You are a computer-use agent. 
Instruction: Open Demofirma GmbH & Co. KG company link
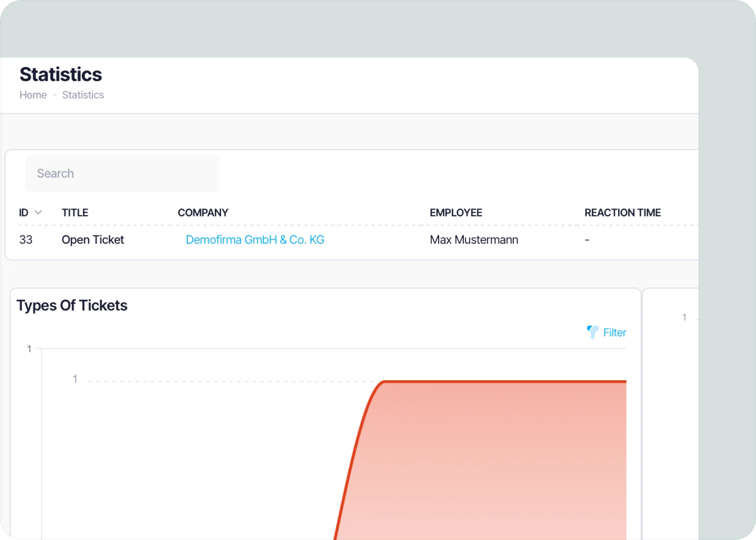pyautogui.click(x=255, y=240)
